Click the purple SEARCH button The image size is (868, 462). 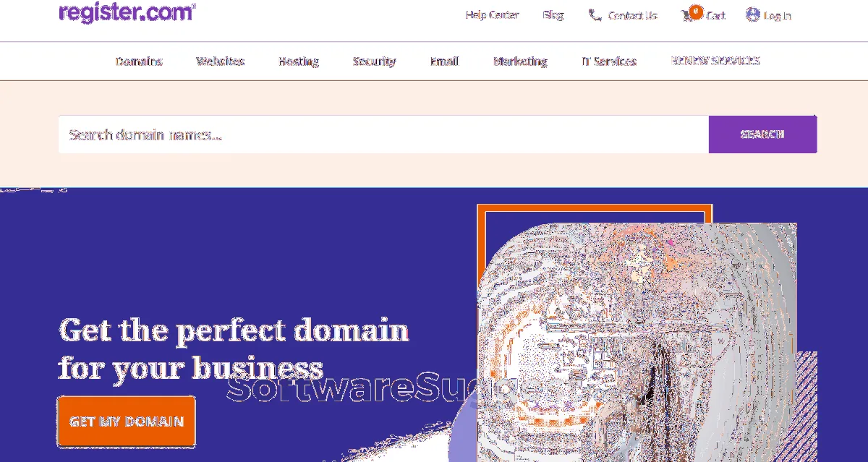point(763,134)
